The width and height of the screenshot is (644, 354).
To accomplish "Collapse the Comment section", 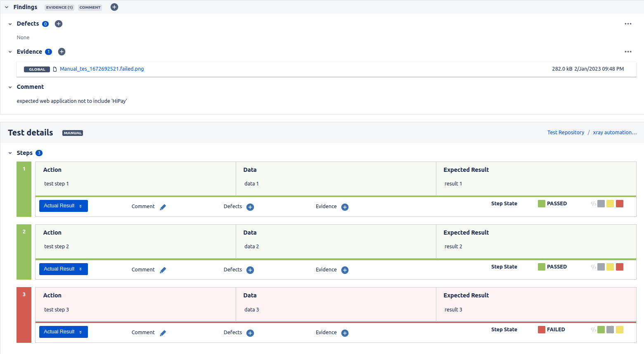I will click(10, 87).
